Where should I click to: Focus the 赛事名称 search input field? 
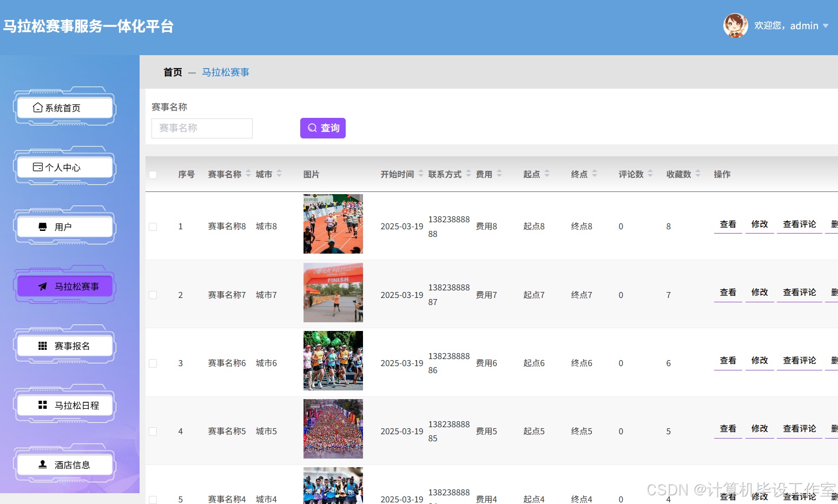tap(202, 128)
